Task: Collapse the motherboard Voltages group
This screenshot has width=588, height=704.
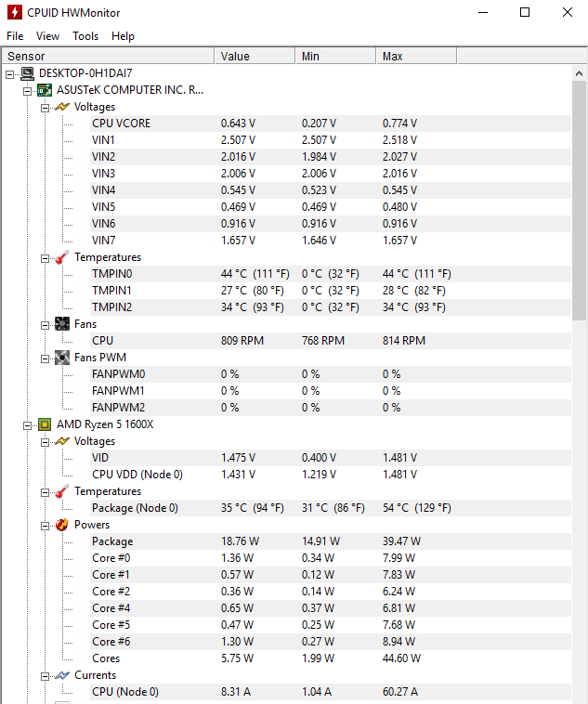Action: tap(45, 108)
